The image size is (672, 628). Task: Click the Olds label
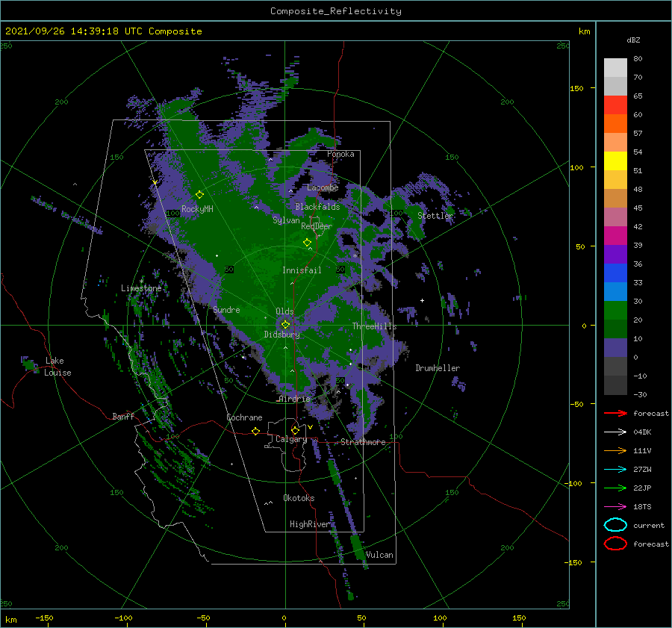point(284,311)
